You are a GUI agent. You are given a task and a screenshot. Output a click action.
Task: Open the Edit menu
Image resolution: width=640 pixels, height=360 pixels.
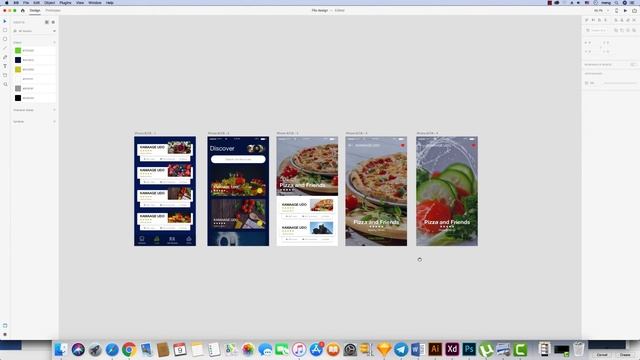tap(36, 2)
